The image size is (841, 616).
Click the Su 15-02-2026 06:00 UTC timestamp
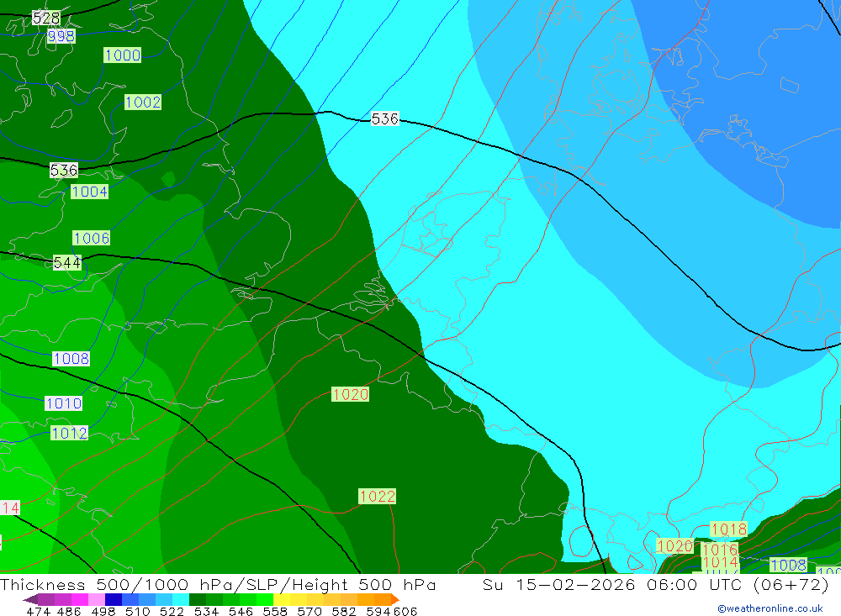[x=655, y=584]
